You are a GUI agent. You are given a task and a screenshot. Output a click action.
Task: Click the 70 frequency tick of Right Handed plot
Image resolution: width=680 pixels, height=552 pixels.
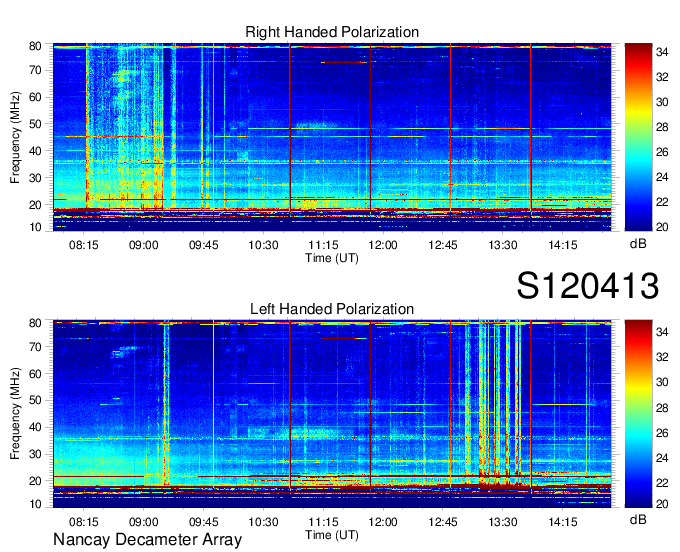coord(35,70)
